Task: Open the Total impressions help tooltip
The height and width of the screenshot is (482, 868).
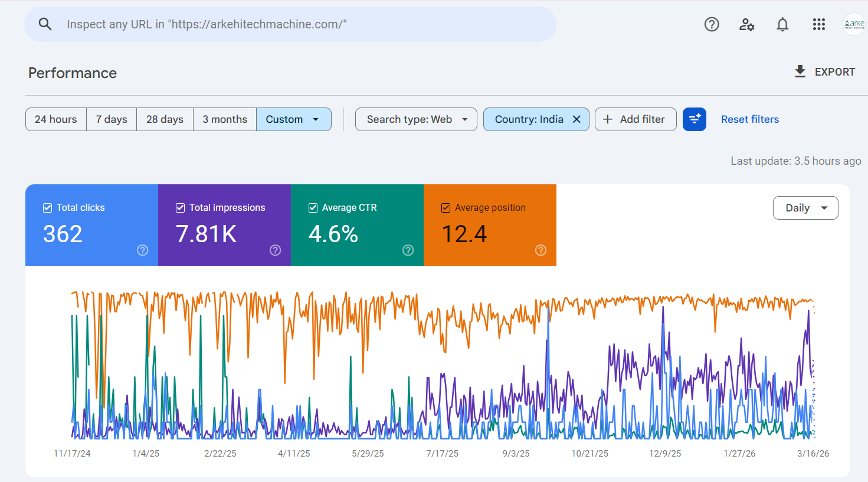Action: tap(275, 250)
